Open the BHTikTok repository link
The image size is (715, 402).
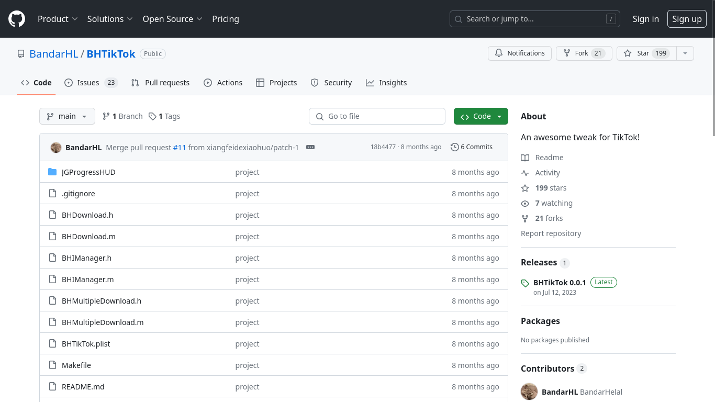point(111,54)
